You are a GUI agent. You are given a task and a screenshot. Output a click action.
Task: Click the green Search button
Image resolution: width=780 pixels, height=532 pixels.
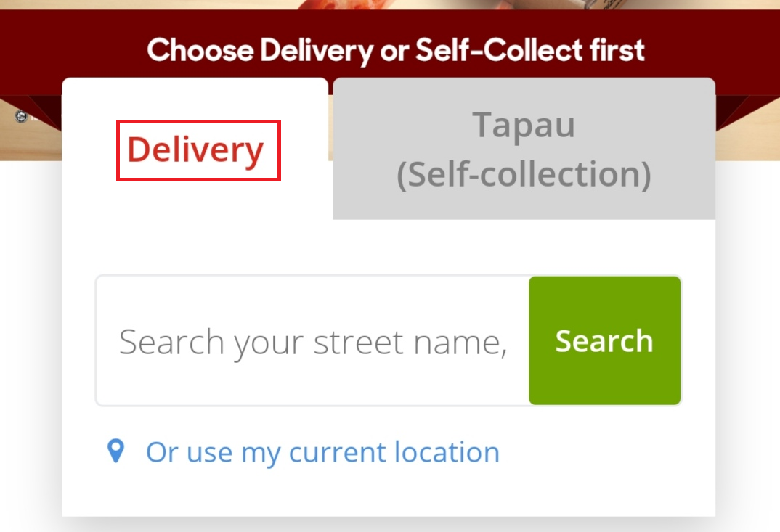pos(604,340)
